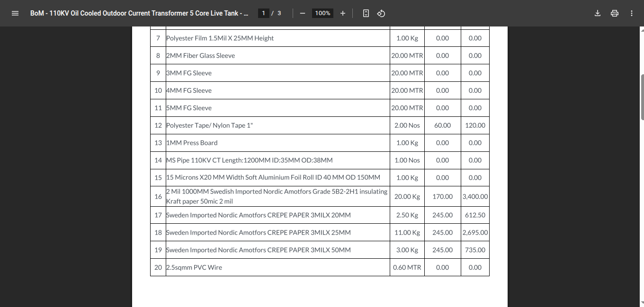The image size is (644, 307).
Task: Download the PDF file
Action: click(598, 13)
